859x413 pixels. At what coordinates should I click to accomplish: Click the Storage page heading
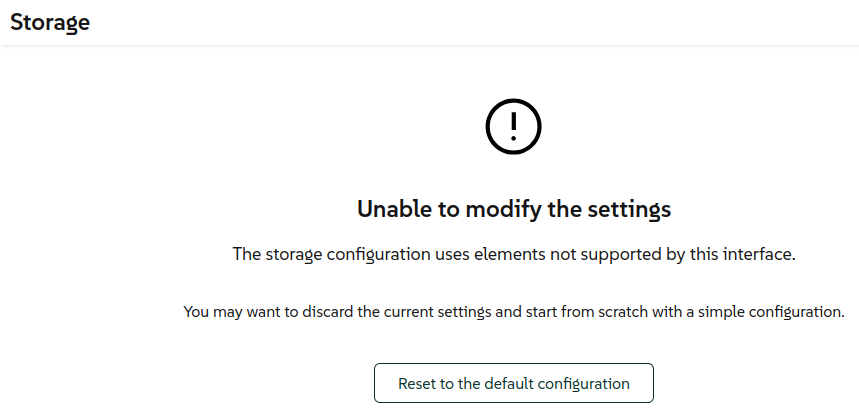pyautogui.click(x=50, y=22)
